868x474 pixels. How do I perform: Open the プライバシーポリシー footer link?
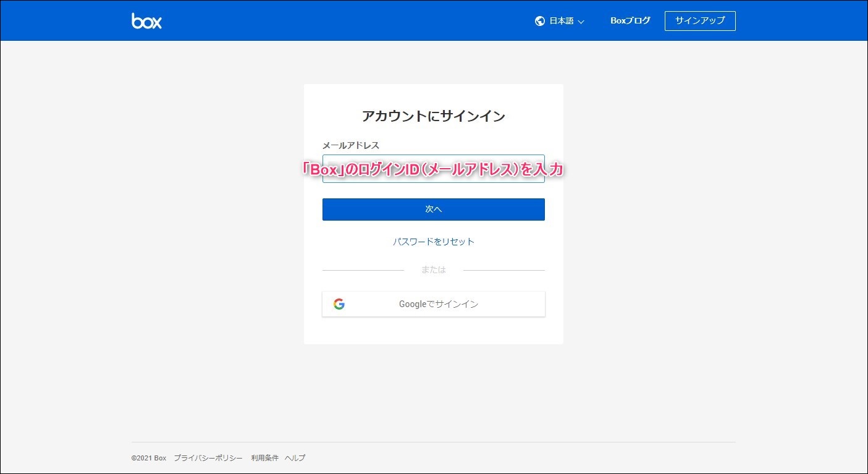tap(208, 458)
